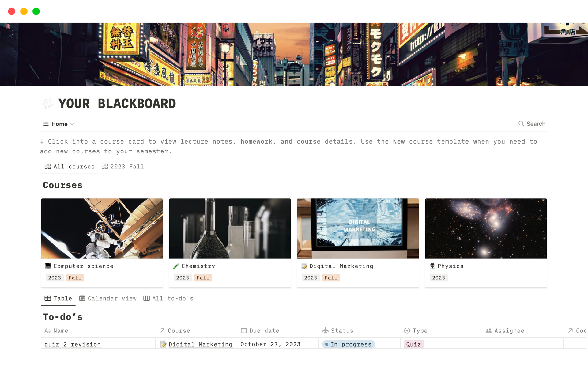Image resolution: width=588 pixels, height=368 pixels.
Task: Click the Status column airplane icon
Action: pos(325,330)
